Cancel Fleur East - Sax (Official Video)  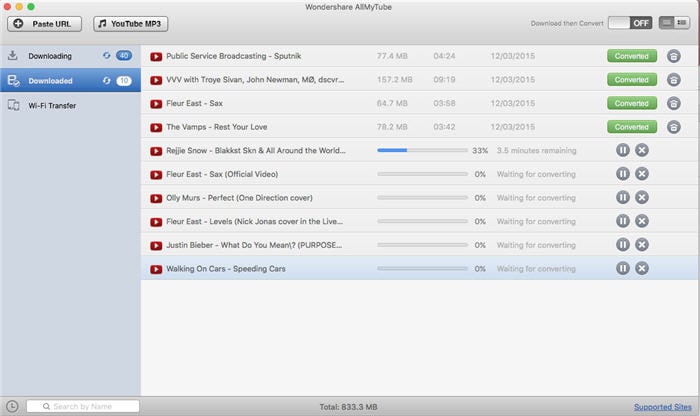[x=642, y=174]
